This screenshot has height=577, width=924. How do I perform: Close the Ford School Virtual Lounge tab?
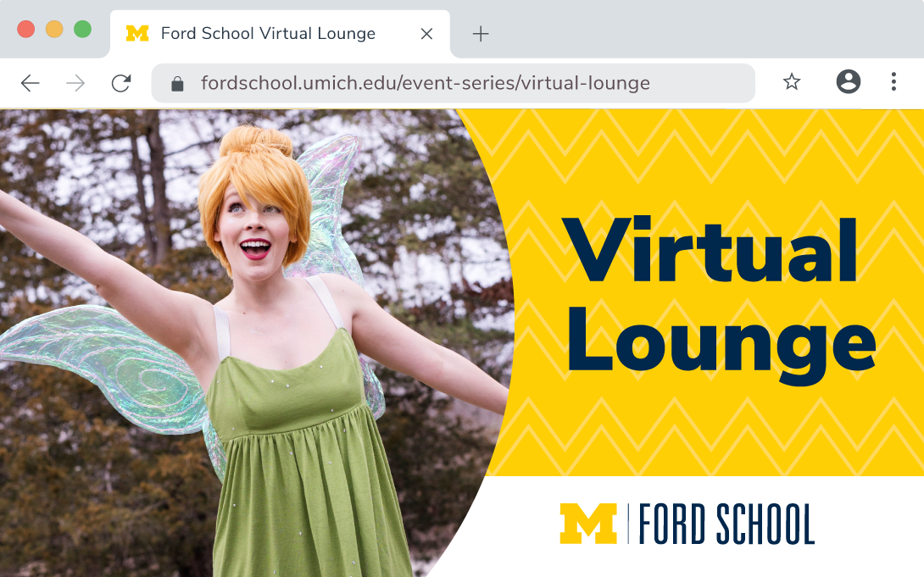pos(426,34)
